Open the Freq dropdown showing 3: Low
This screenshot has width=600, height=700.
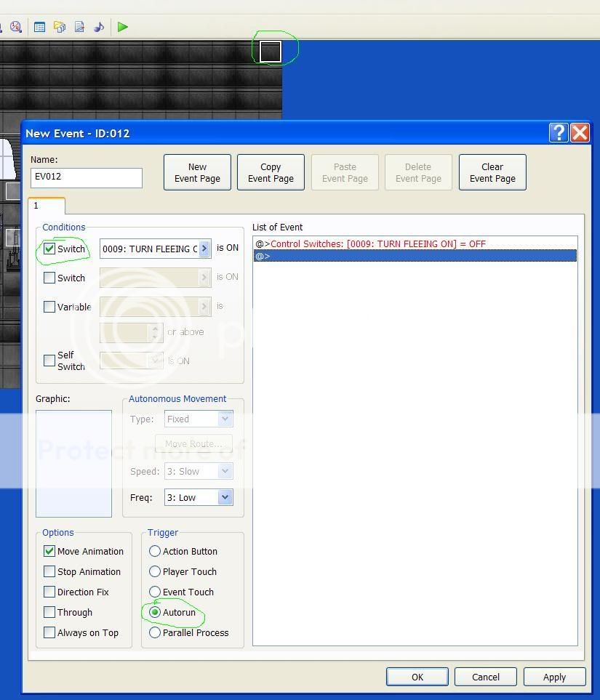pyautogui.click(x=225, y=497)
